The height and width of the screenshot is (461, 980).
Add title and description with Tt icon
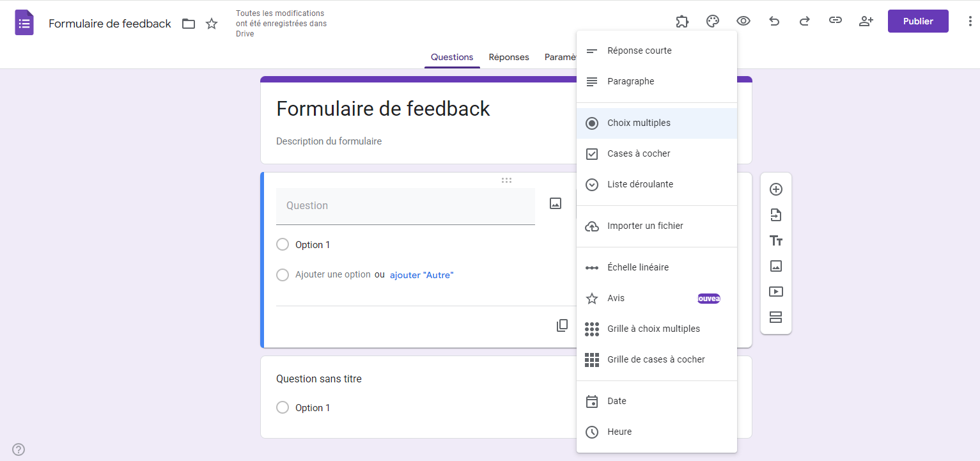[x=776, y=240]
